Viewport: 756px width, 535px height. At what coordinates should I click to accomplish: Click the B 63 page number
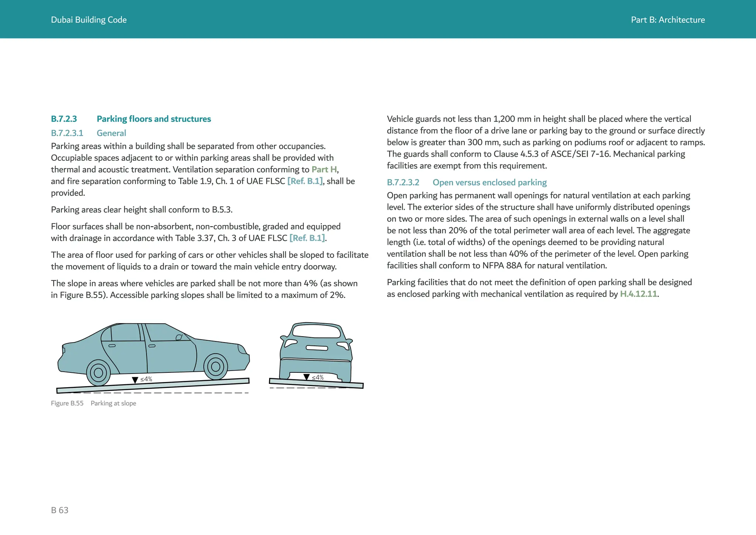coord(60,510)
